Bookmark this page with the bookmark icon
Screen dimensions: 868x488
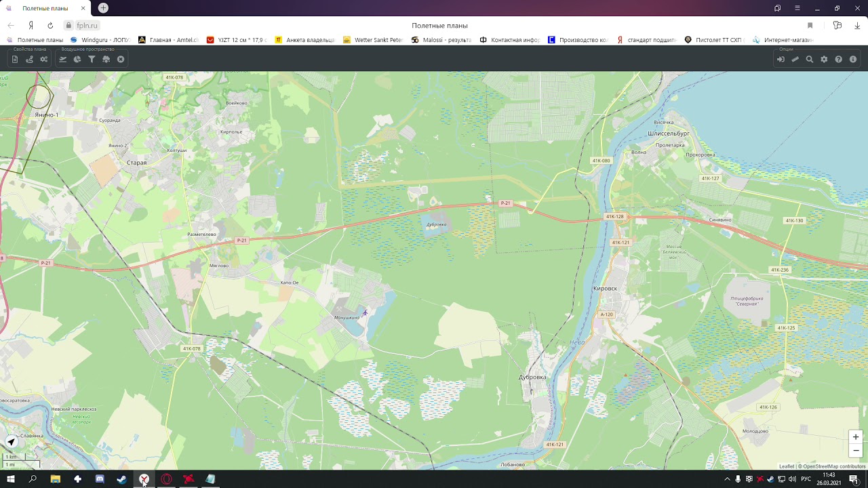tap(810, 26)
